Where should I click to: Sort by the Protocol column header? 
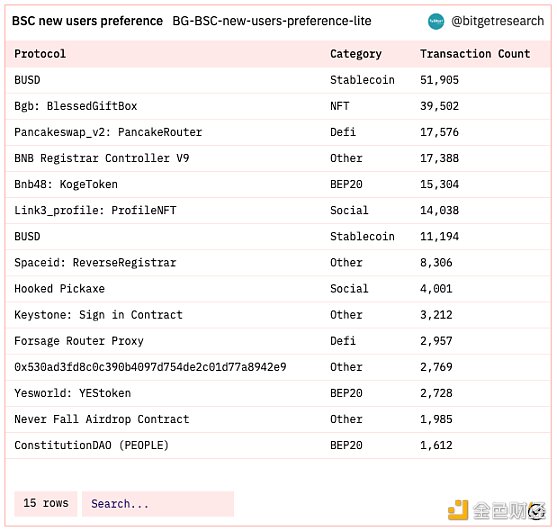click(x=40, y=54)
